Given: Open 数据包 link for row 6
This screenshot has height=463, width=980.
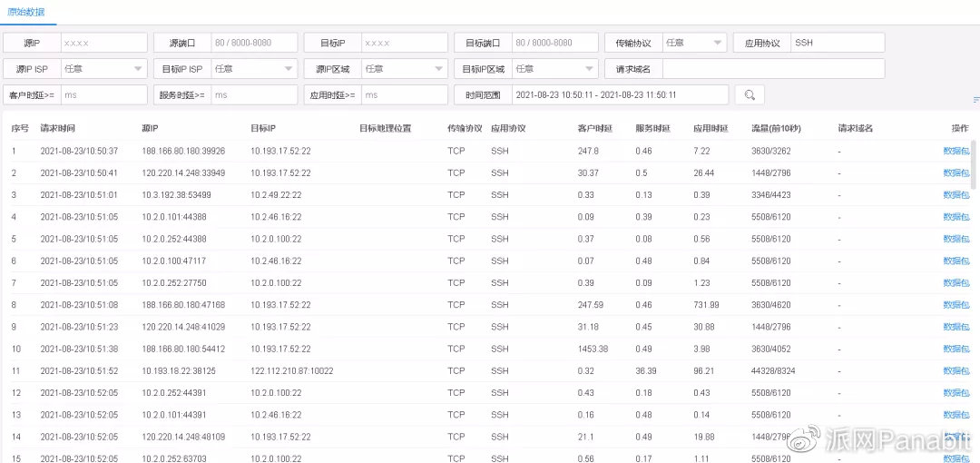Looking at the screenshot, I should (x=956, y=261).
